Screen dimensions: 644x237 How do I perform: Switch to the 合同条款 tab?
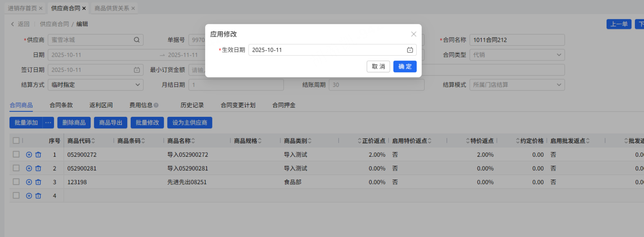coord(61,105)
